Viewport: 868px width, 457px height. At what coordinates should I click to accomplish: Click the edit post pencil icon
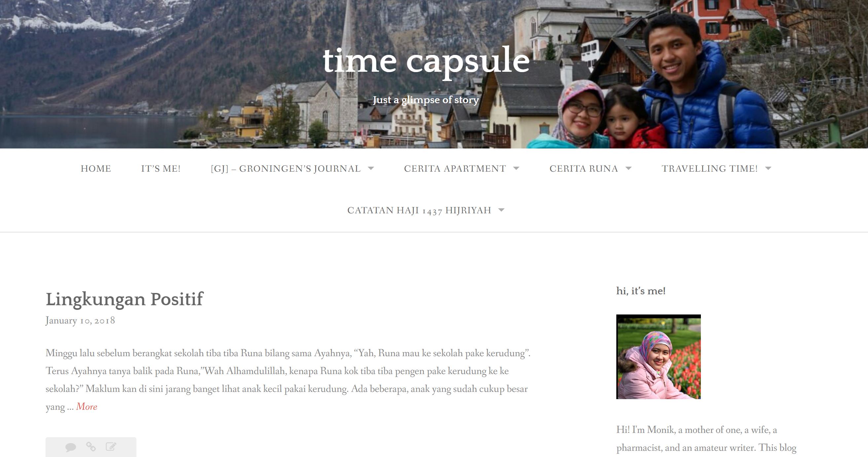[111, 446]
